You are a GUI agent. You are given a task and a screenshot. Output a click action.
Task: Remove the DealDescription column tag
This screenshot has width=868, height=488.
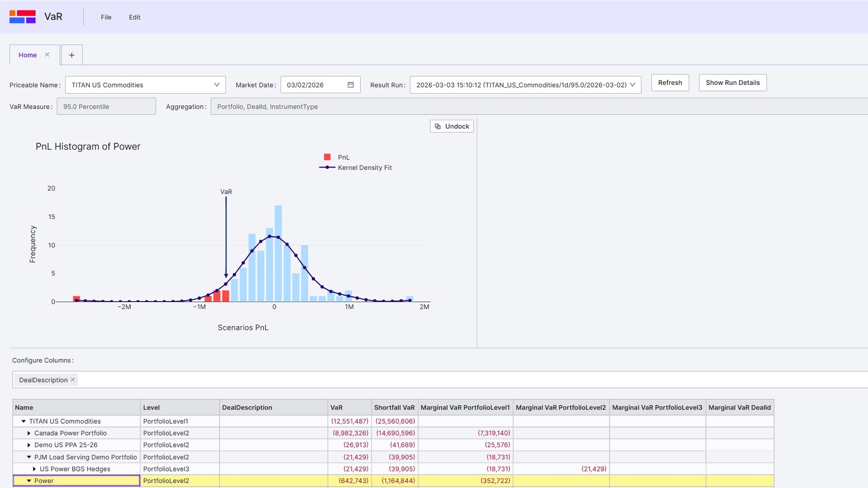tap(73, 380)
